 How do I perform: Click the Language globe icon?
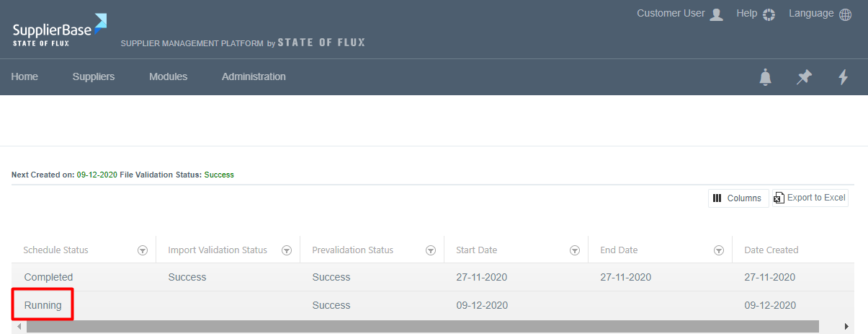tap(845, 14)
